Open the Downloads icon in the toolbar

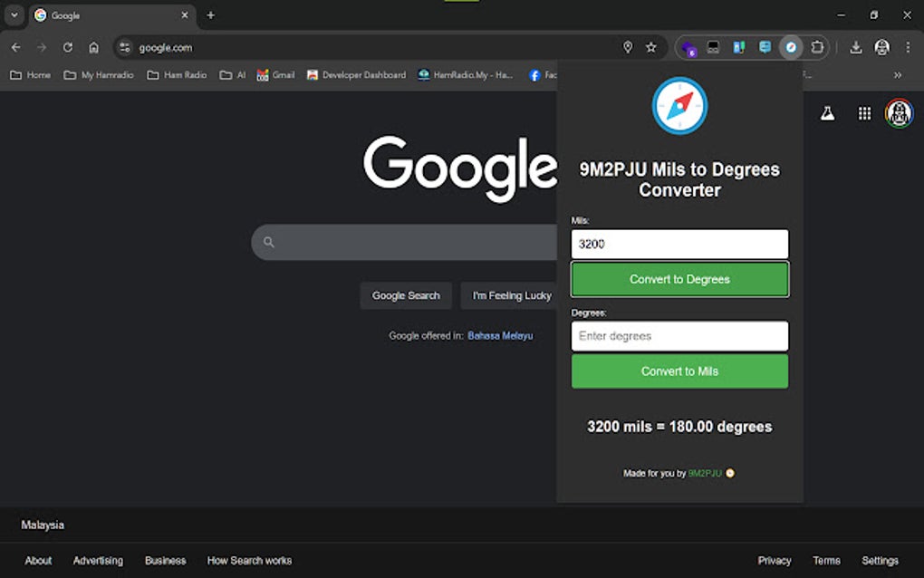tap(855, 46)
